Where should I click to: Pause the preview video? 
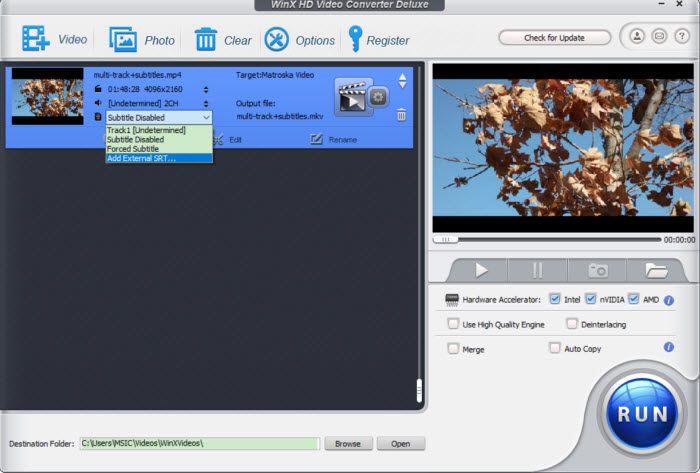pyautogui.click(x=537, y=270)
